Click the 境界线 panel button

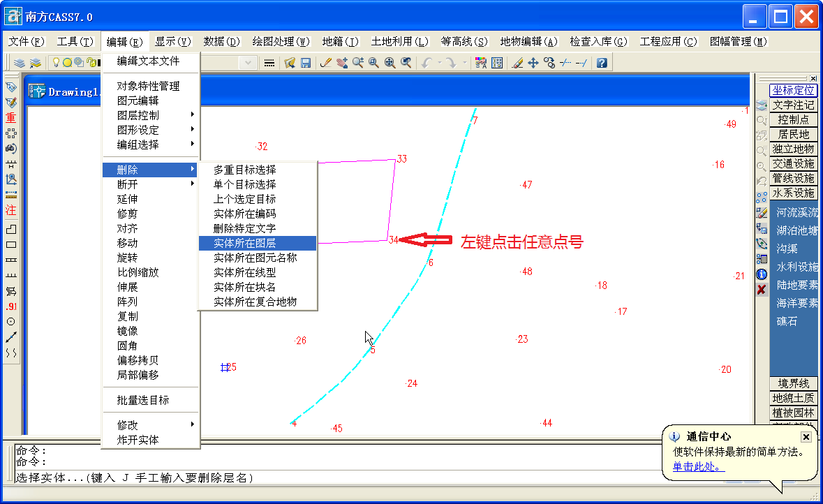click(793, 384)
